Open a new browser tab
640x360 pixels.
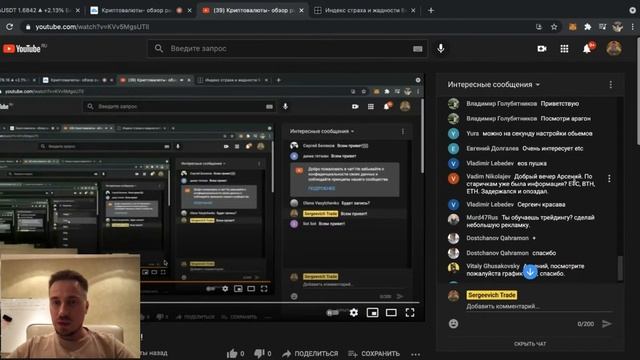(x=431, y=10)
